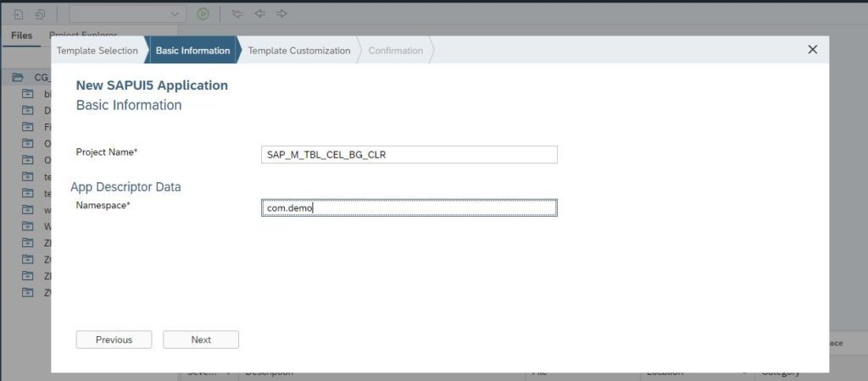868x381 pixels.
Task: Click the 'New SAPUI5 Application' heading
Action: [x=152, y=86]
